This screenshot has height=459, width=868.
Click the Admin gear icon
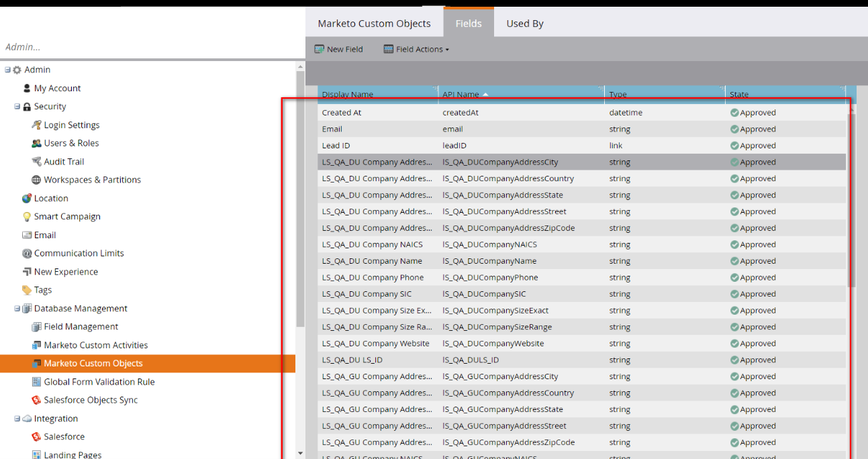point(17,70)
